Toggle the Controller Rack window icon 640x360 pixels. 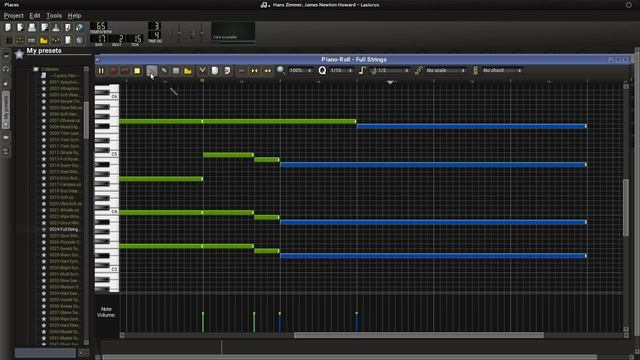(80, 40)
